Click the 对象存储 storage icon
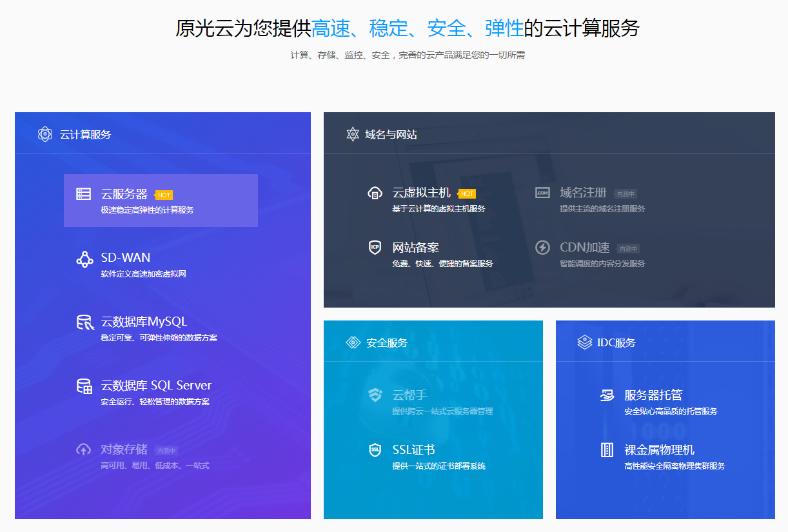 84,450
